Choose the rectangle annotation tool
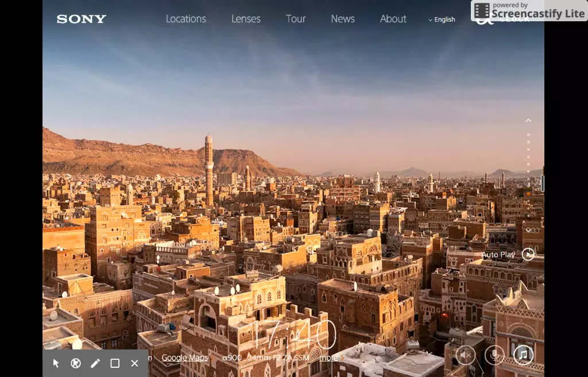Viewport: 588px width, 377px height. 115,363
